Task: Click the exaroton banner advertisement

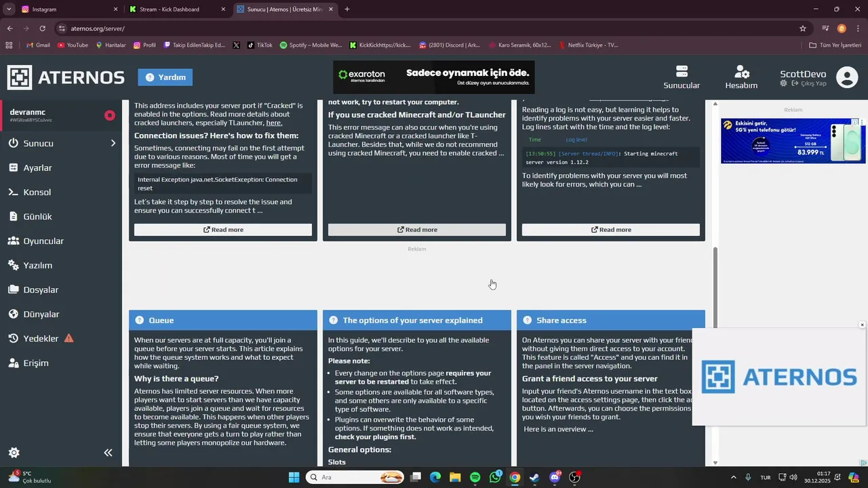Action: 433,77
